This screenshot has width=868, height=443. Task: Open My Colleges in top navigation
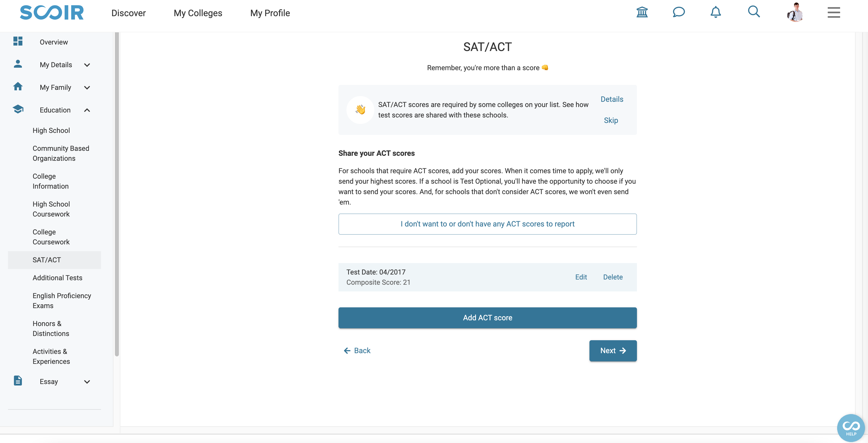(198, 13)
